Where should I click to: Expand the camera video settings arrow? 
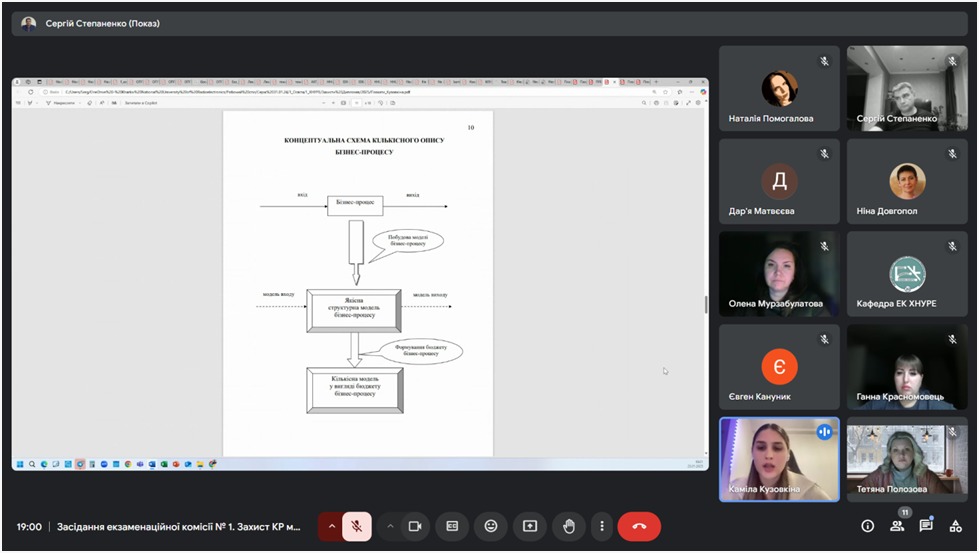(x=390, y=526)
